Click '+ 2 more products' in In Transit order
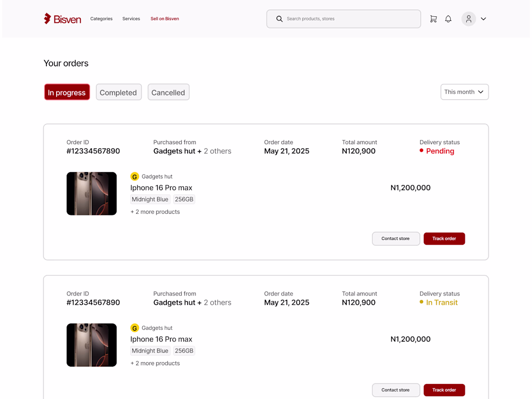 point(155,363)
